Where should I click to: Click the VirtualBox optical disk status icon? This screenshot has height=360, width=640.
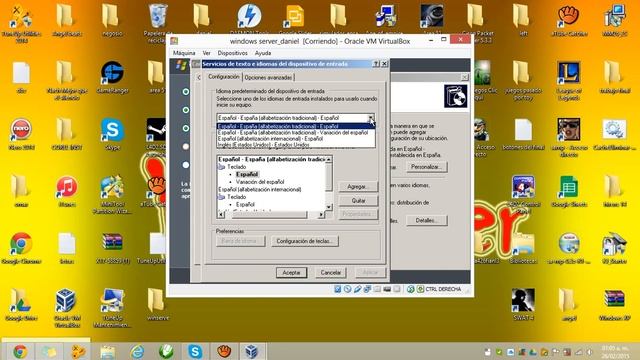pos(347,289)
